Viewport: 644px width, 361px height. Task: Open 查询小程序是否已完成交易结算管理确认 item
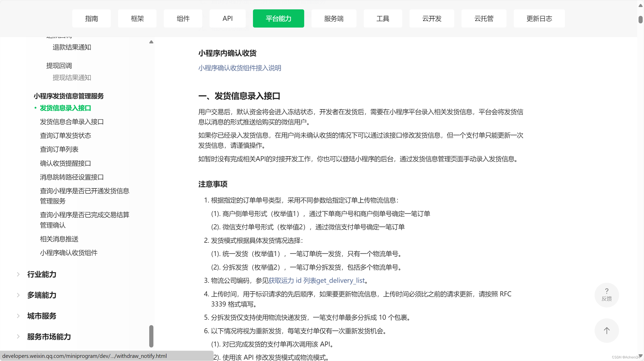coord(84,220)
